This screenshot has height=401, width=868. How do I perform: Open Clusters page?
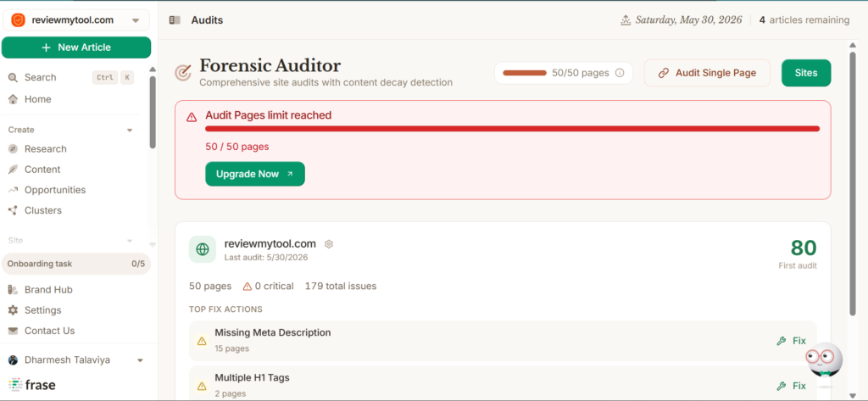tap(43, 210)
